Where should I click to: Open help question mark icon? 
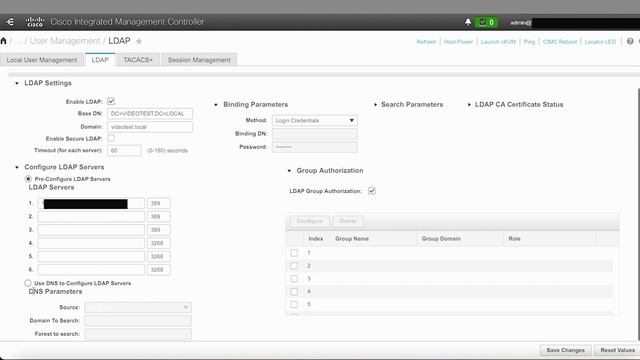(630, 41)
